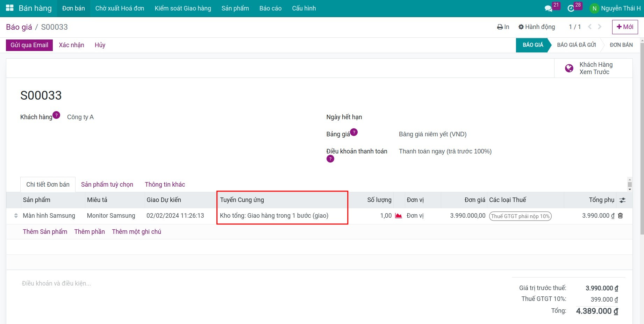Screen dimensions: 644x324
Task: Open the activities clock icon
Action: (571, 8)
